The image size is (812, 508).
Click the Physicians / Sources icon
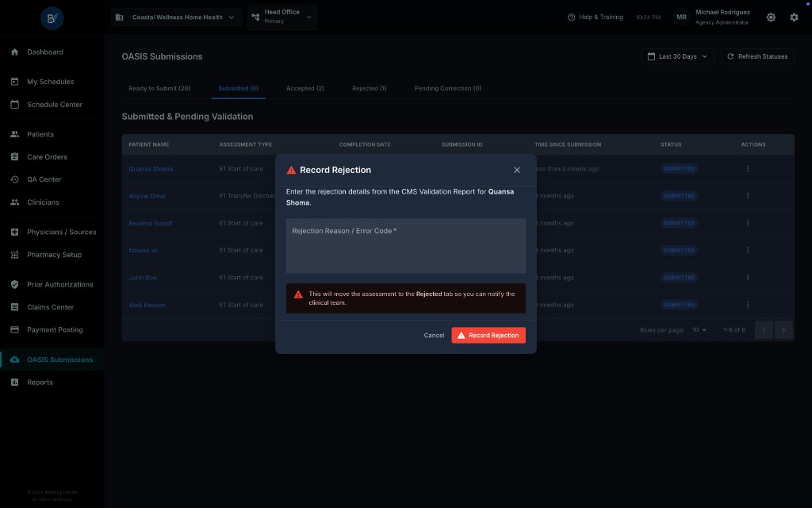(x=14, y=232)
